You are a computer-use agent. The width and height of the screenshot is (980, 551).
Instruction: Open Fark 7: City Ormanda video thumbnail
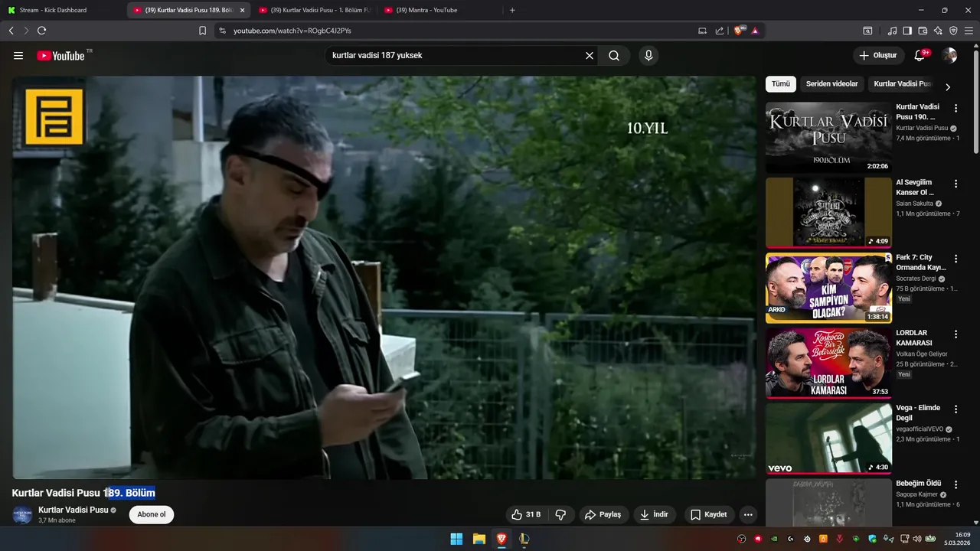(828, 288)
